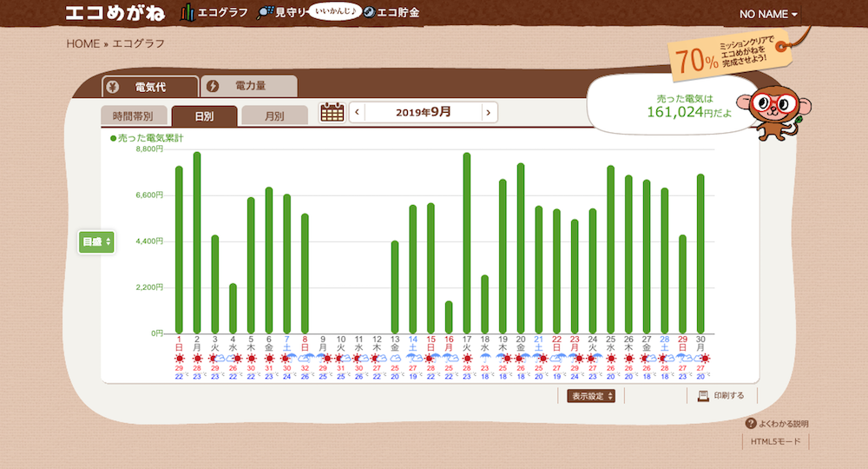
Task: Click the September 17 bar in chart
Action: point(467,243)
